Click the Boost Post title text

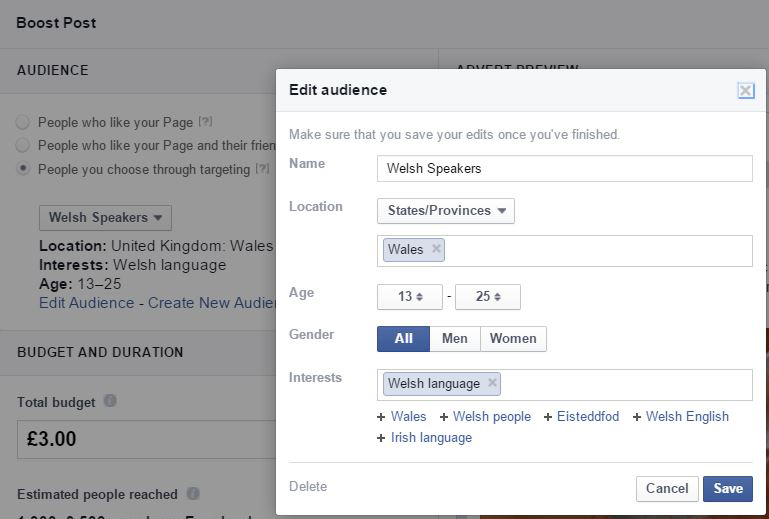point(56,23)
